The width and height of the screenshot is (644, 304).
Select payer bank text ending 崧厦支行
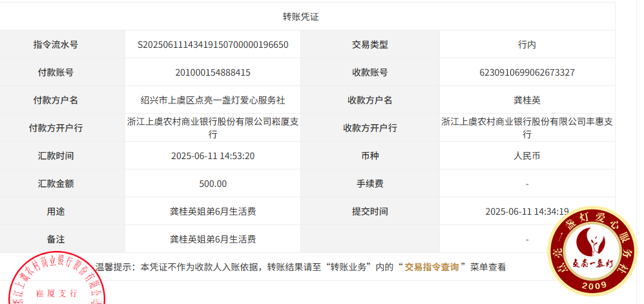coord(213,128)
